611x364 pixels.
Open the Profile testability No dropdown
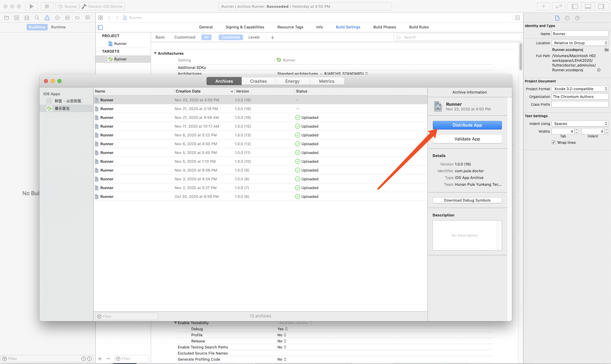(x=282, y=335)
